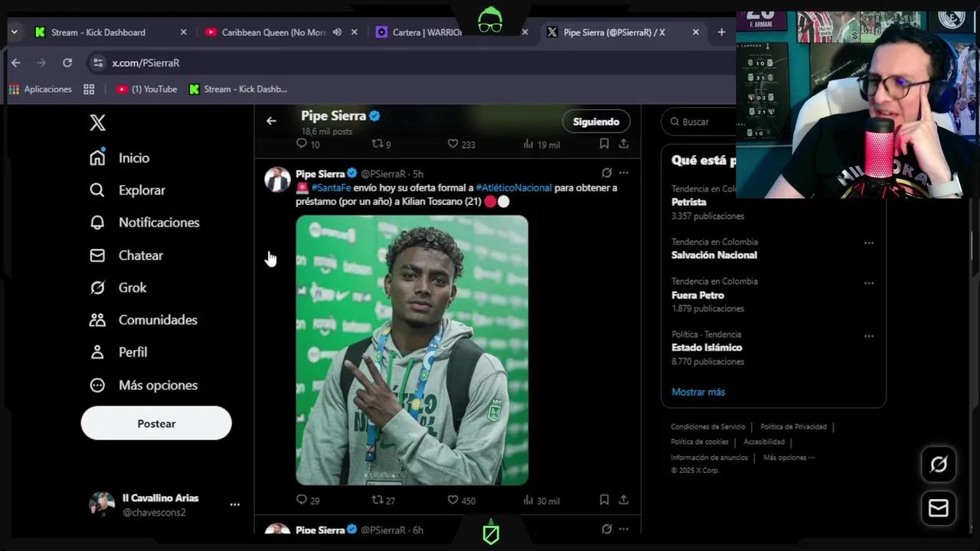Repost the post with 9 reposts
The image size is (980, 551).
381,144
